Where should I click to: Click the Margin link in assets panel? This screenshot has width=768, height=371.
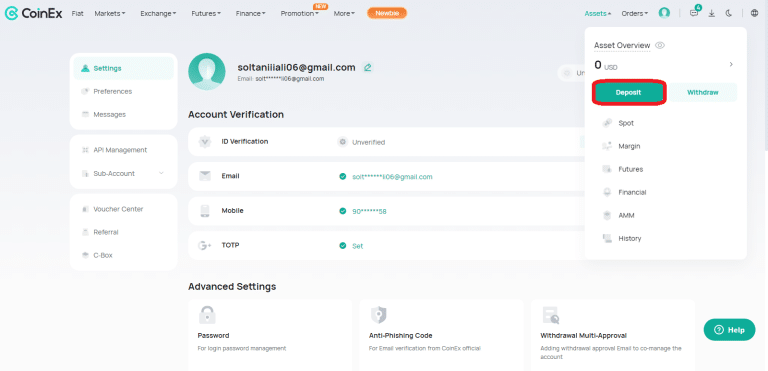pos(629,146)
